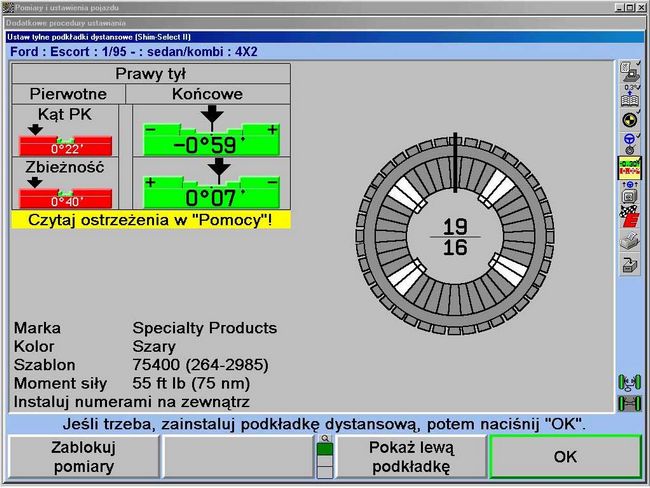Select the blue steering wheel icon
This screenshot has width=650, height=488.
(630, 143)
